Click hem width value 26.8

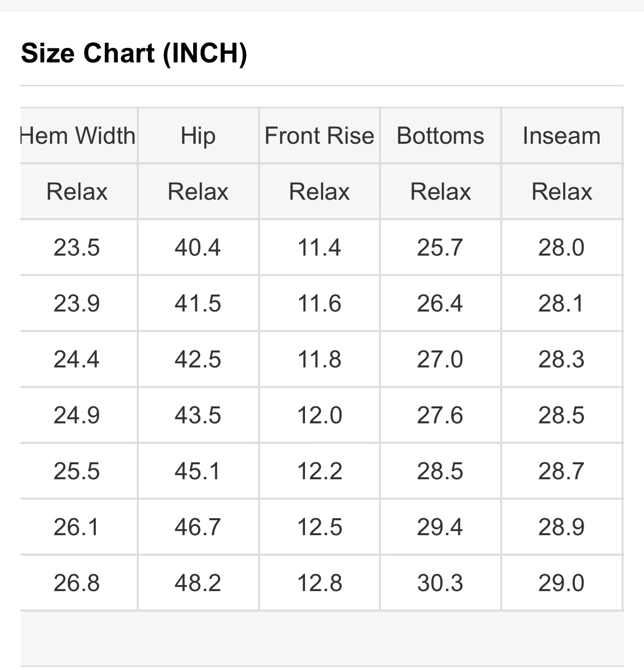pos(77,583)
